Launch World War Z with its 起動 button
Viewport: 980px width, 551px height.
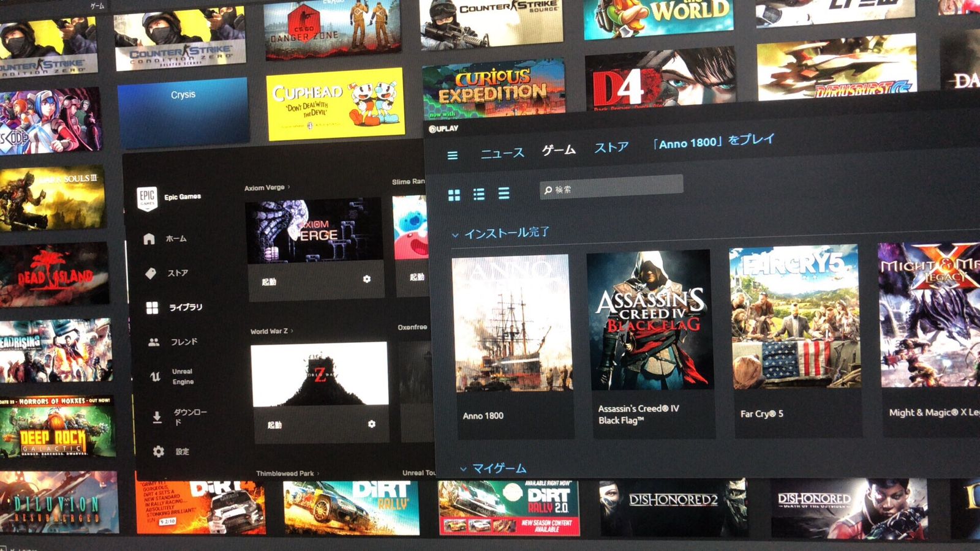click(x=274, y=425)
